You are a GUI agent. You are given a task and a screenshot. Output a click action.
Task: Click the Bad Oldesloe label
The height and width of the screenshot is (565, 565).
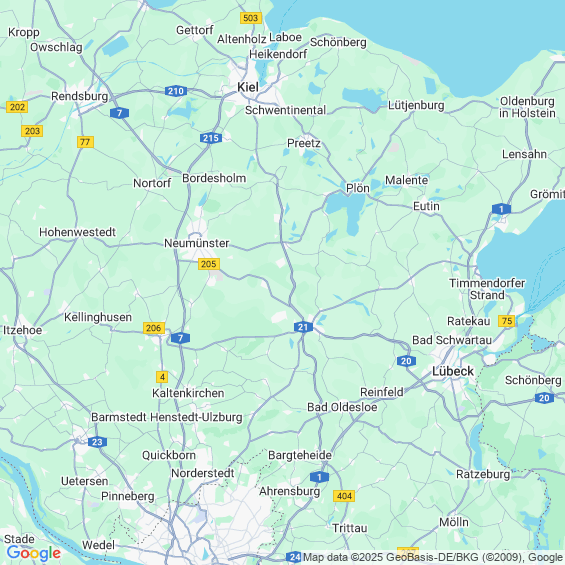pos(342,407)
